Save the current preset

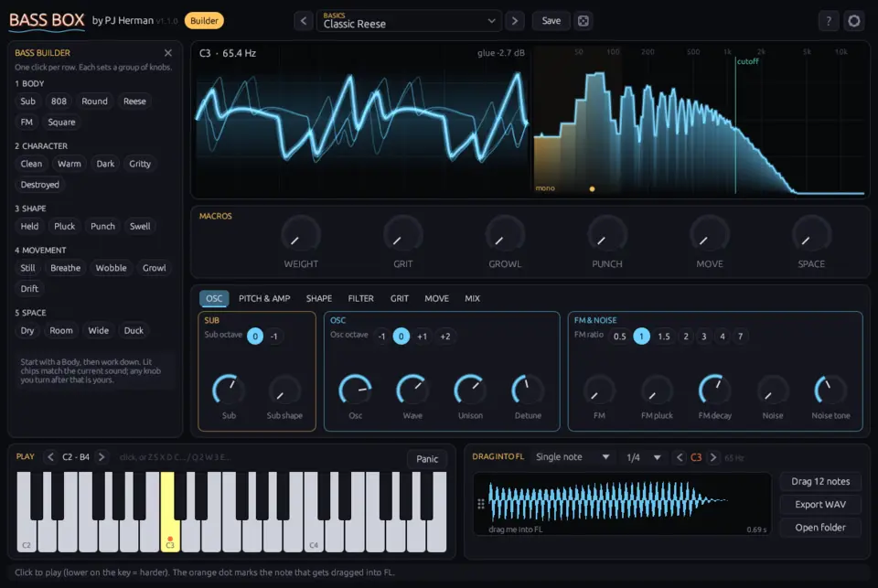[x=551, y=21]
